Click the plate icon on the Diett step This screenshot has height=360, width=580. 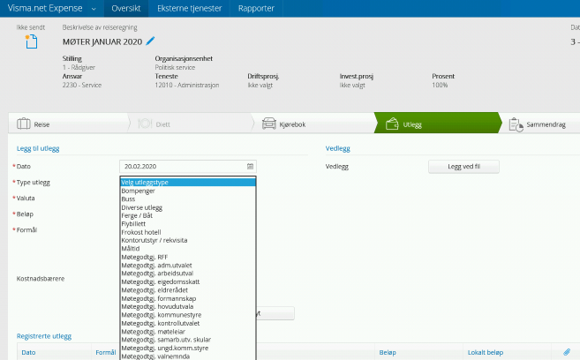click(x=145, y=124)
